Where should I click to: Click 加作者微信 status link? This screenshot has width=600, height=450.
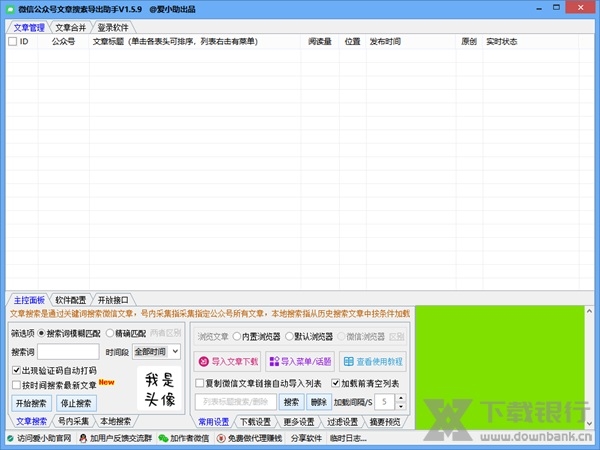point(190,438)
